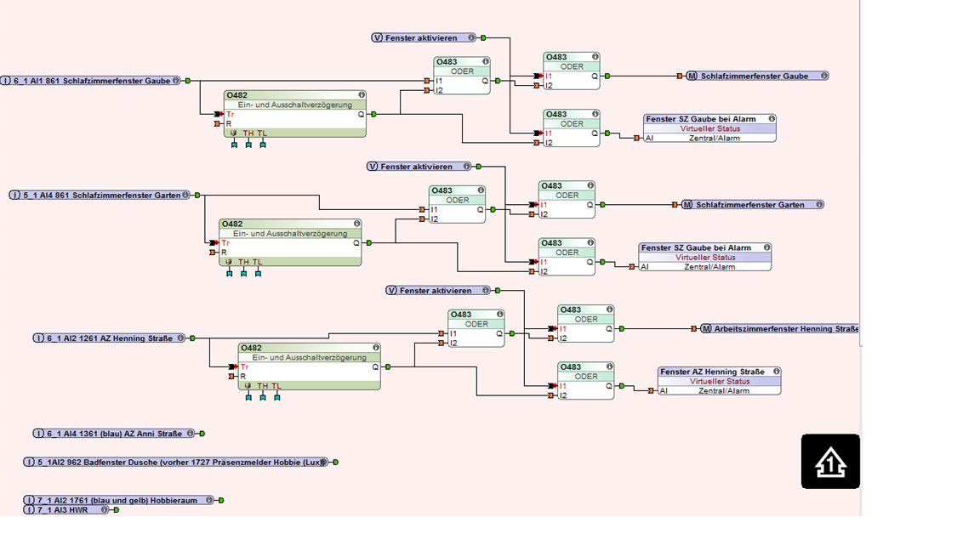
Task: Click green output connector of 7_1 AI3 HWR
Action: click(117, 510)
